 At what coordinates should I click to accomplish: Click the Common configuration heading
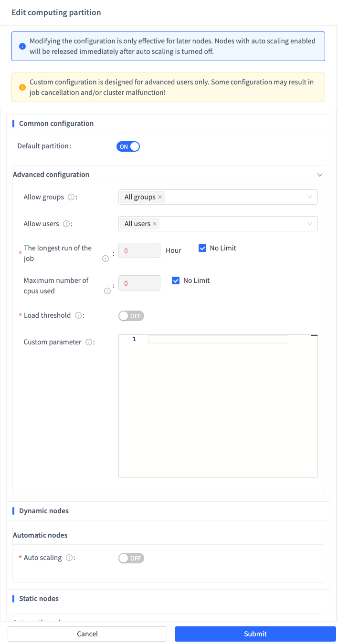pyautogui.click(x=56, y=124)
